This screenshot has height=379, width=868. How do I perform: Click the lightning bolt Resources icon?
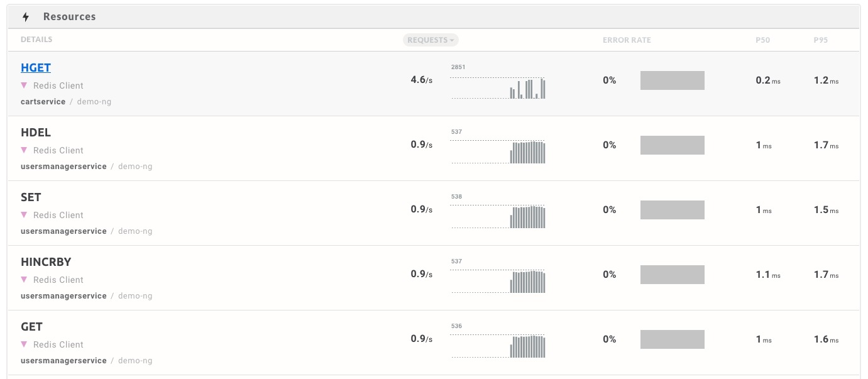(25, 16)
